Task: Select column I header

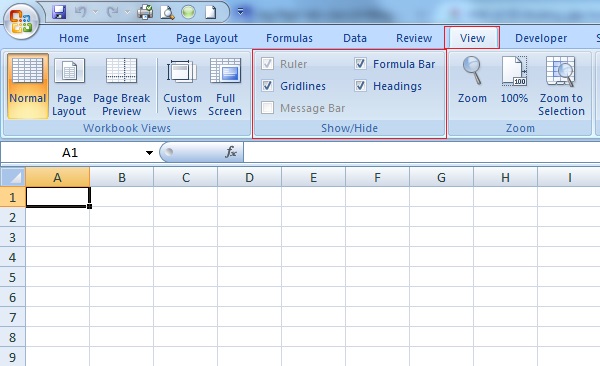Action: (x=569, y=177)
